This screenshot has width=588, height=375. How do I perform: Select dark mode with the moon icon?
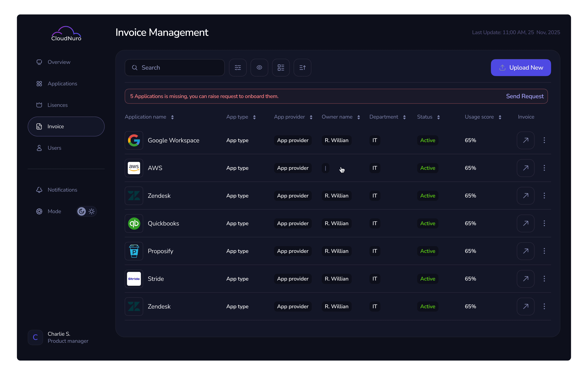click(82, 211)
